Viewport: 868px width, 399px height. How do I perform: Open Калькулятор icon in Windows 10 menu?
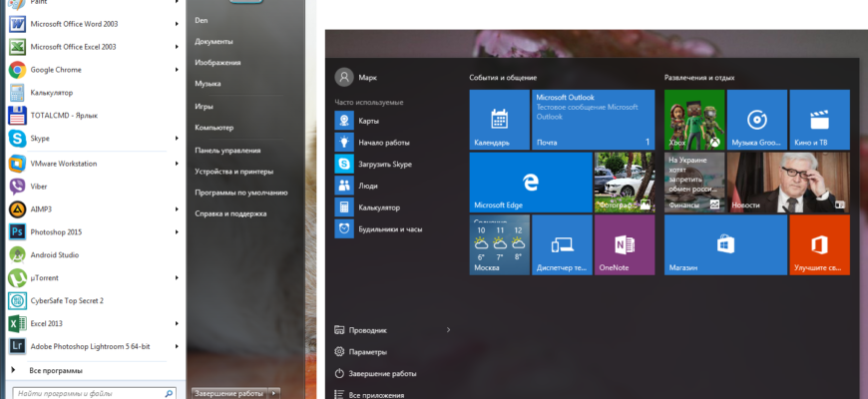coord(344,207)
